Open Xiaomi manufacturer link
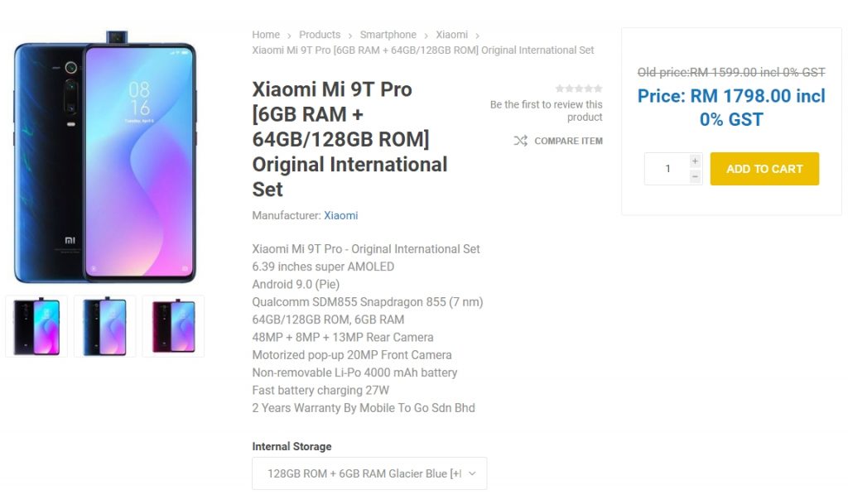 [340, 215]
